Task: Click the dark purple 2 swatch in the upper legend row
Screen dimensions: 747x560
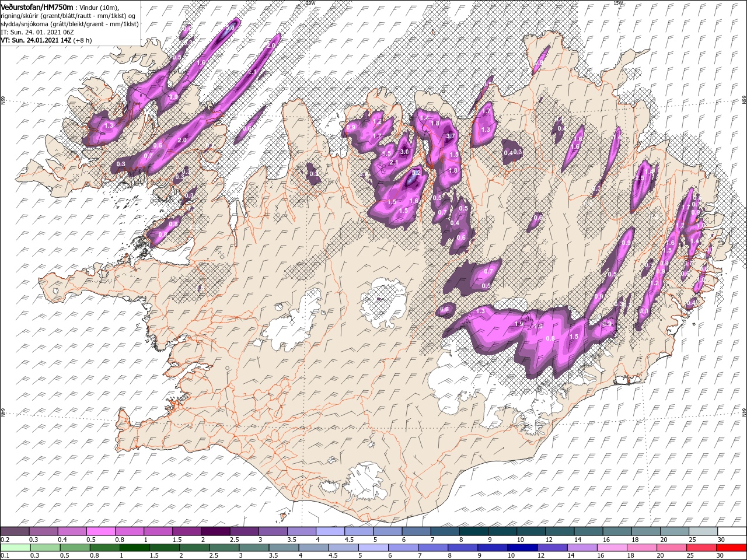Action: 215,531
